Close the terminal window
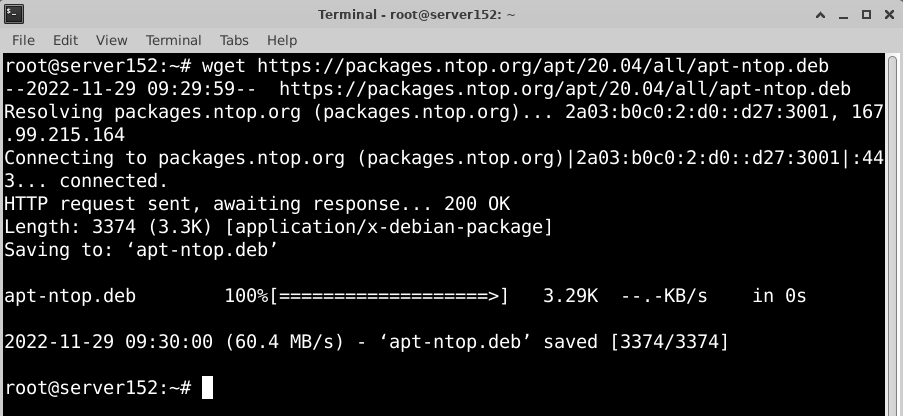Image resolution: width=903 pixels, height=416 pixels. pyautogui.click(x=889, y=15)
